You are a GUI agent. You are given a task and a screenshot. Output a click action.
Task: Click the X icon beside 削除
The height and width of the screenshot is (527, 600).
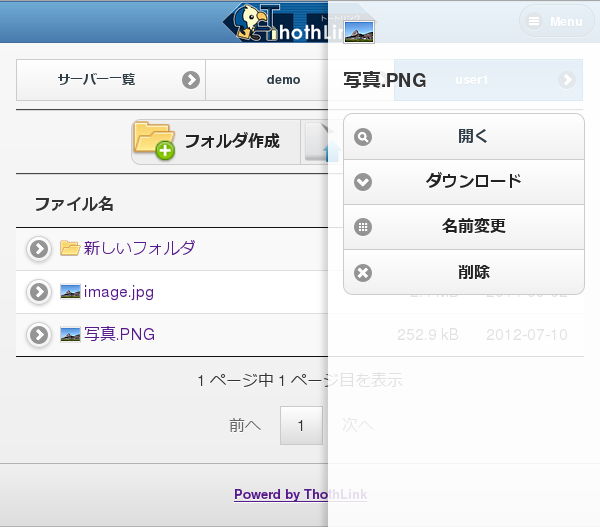coord(363,273)
